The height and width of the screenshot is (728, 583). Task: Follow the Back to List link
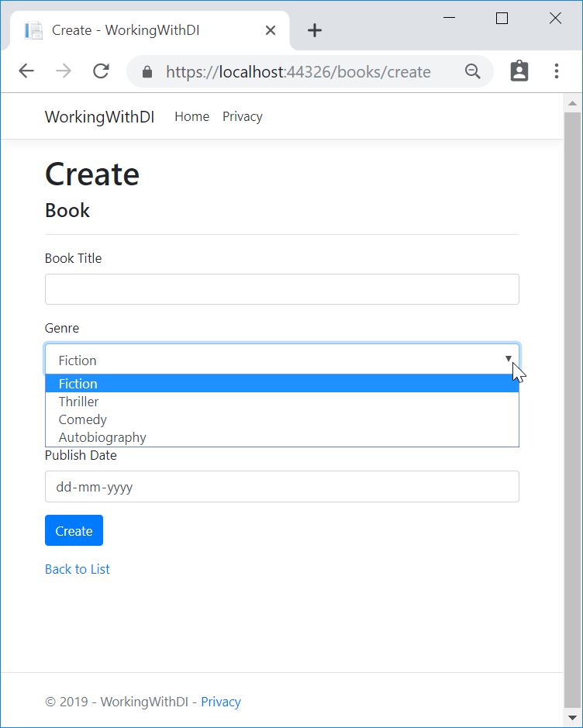point(77,569)
